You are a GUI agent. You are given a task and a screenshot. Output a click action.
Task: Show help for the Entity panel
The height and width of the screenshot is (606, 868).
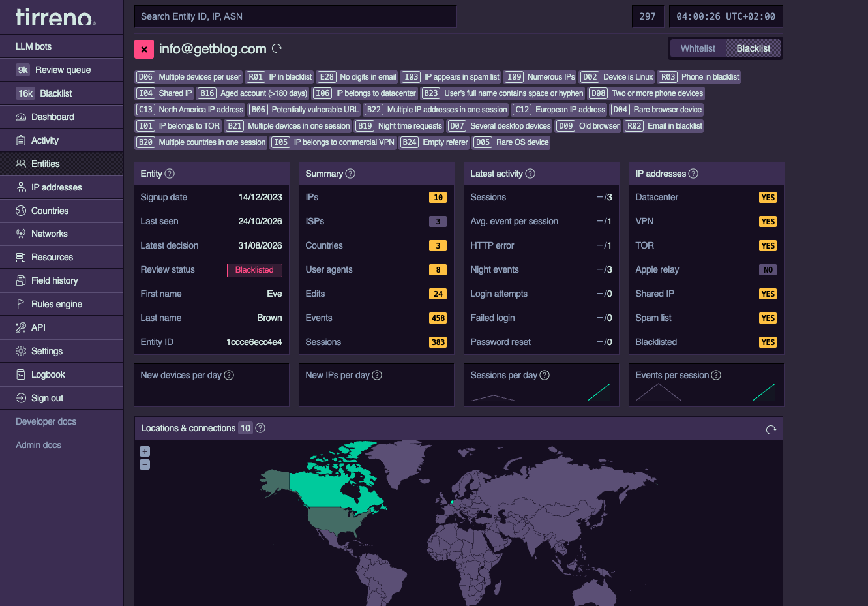(x=170, y=174)
